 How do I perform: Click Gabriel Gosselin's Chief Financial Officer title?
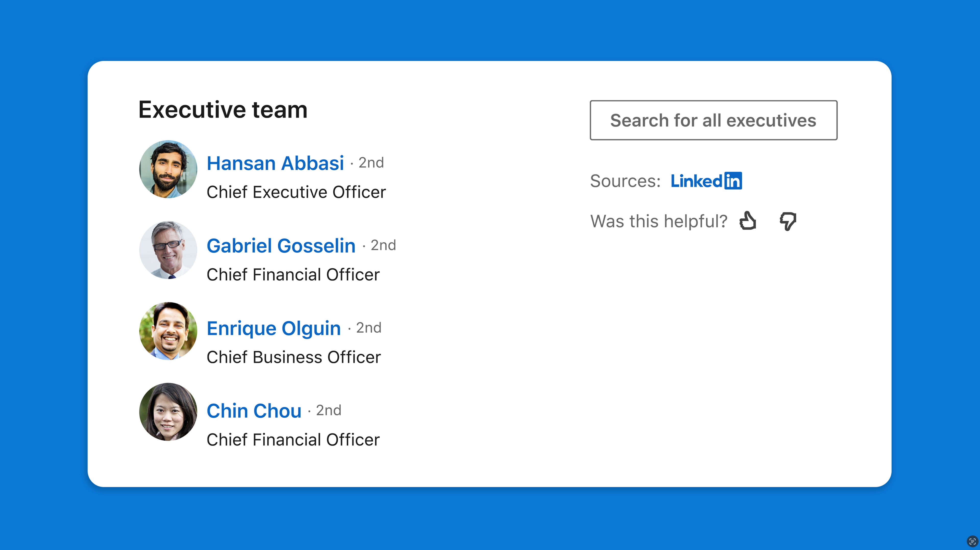(x=293, y=275)
